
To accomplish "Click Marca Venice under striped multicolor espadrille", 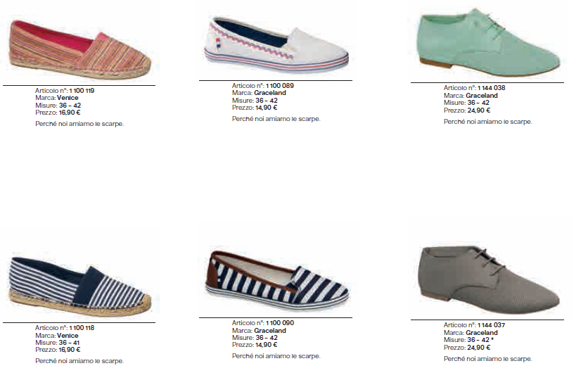I will tap(57, 98).
